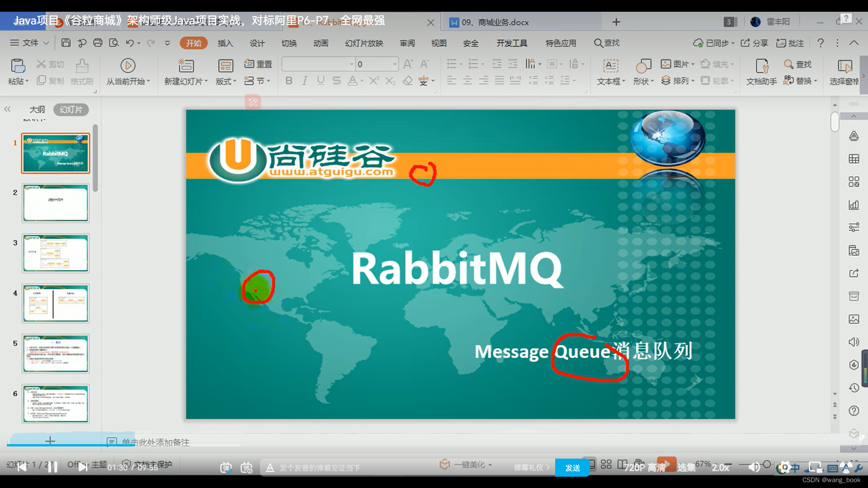The height and width of the screenshot is (488, 868).
Task: Click 720P 高清 quality button
Action: [645, 468]
